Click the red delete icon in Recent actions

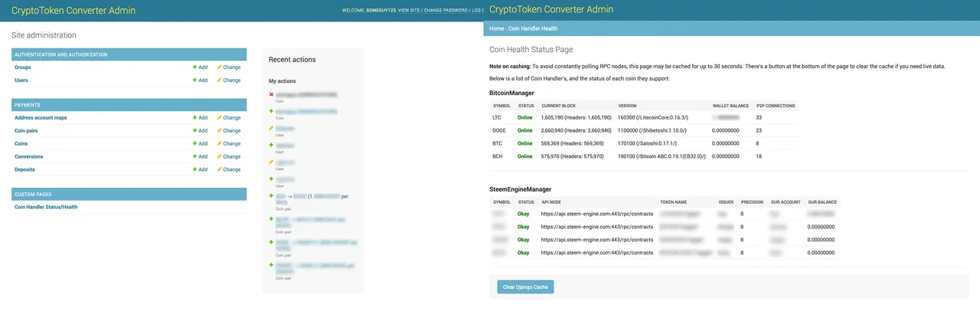(271, 95)
